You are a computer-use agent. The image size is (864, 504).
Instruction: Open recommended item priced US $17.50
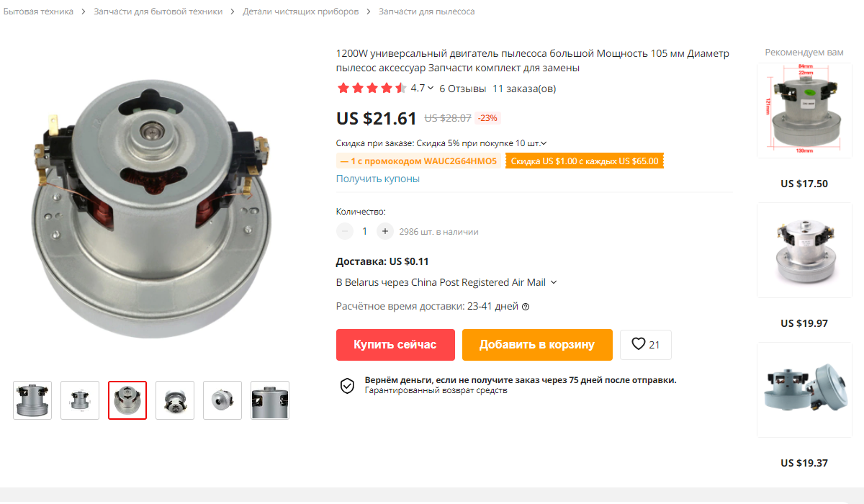804,110
